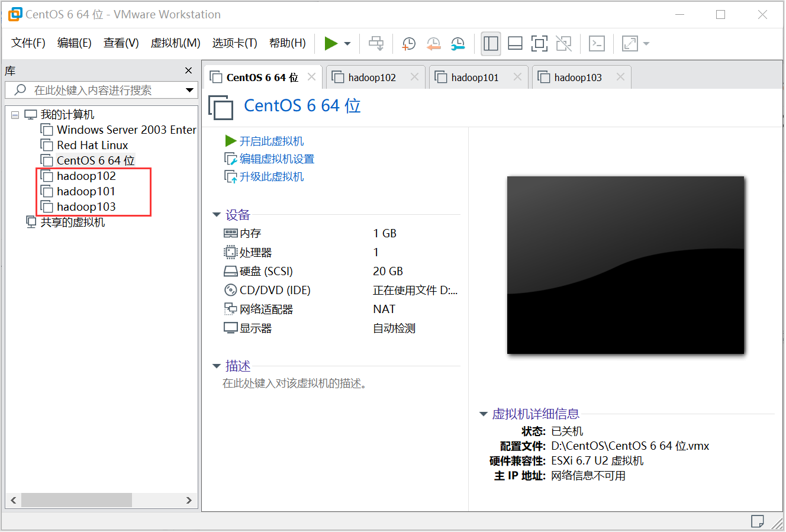This screenshot has height=532, width=786.
Task: Open the 查看(V) menu
Action: tap(121, 43)
